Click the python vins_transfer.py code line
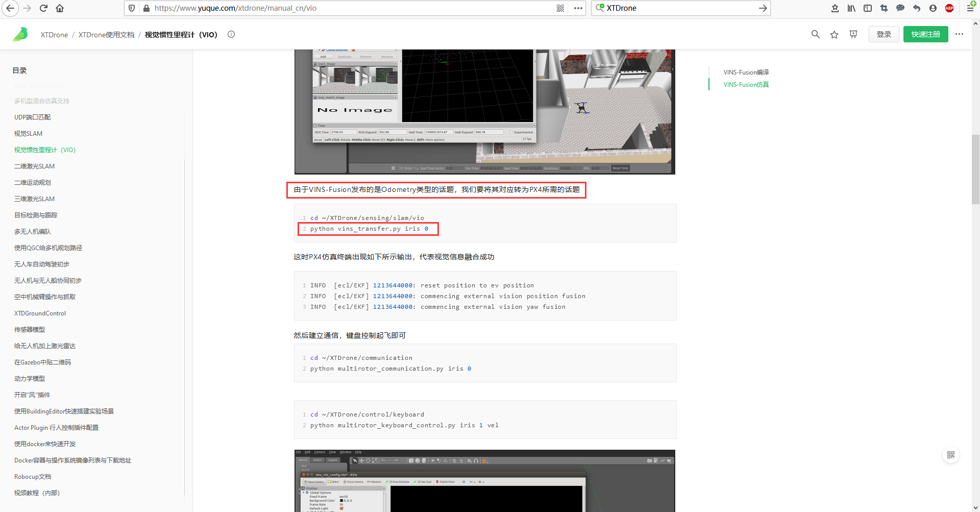This screenshot has height=512, width=980. (369, 229)
